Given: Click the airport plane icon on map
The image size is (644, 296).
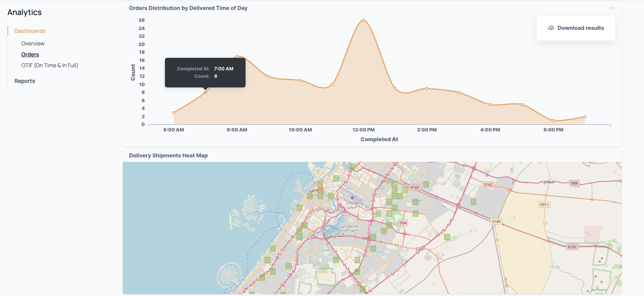Looking at the screenshot, I should click(352, 198).
